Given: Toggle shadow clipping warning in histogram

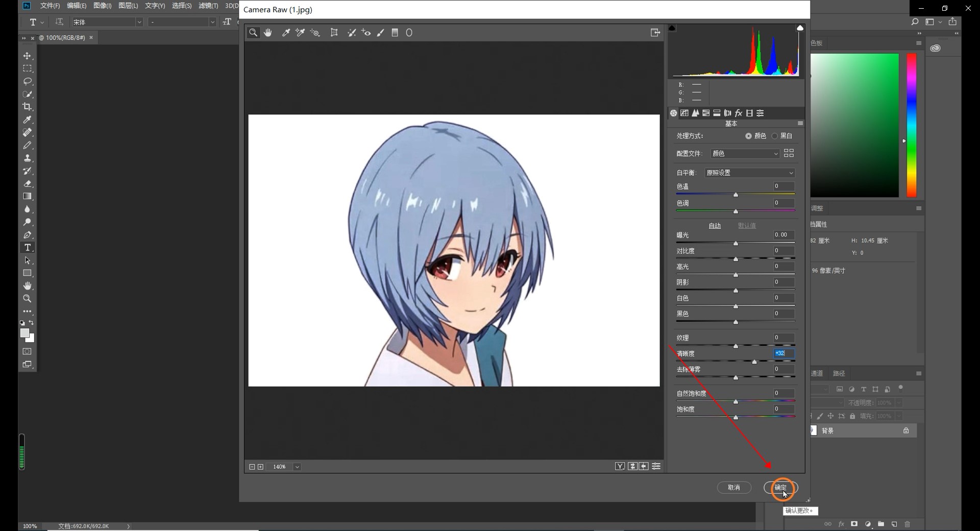Looking at the screenshot, I should [x=672, y=28].
